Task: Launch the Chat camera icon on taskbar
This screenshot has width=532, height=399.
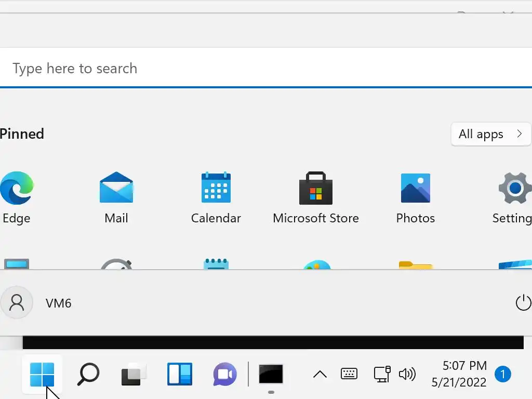Action: click(225, 374)
